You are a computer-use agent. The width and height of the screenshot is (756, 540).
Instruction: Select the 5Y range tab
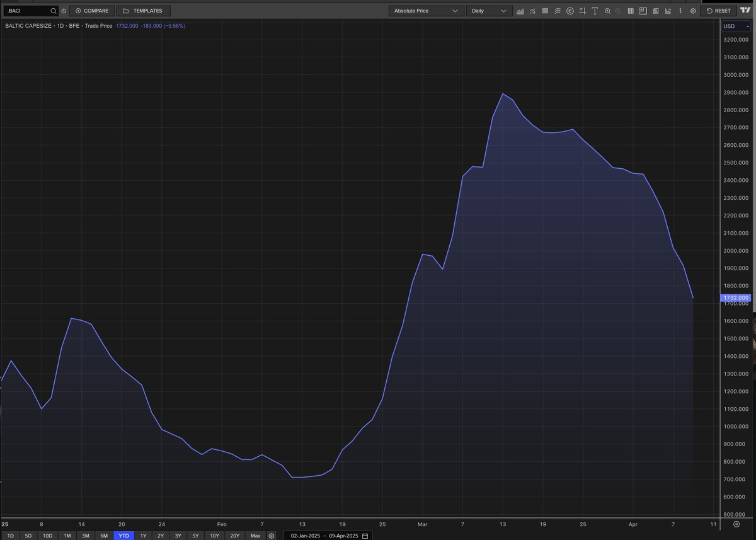[196, 536]
